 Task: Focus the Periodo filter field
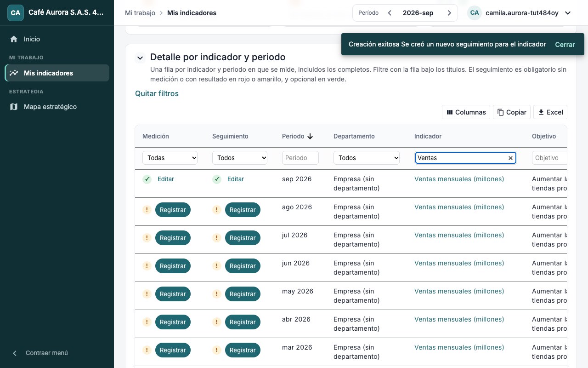tap(300, 158)
